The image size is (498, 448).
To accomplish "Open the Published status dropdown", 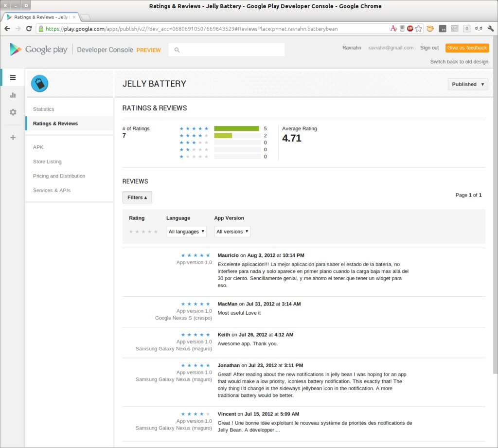I will tap(467, 84).
